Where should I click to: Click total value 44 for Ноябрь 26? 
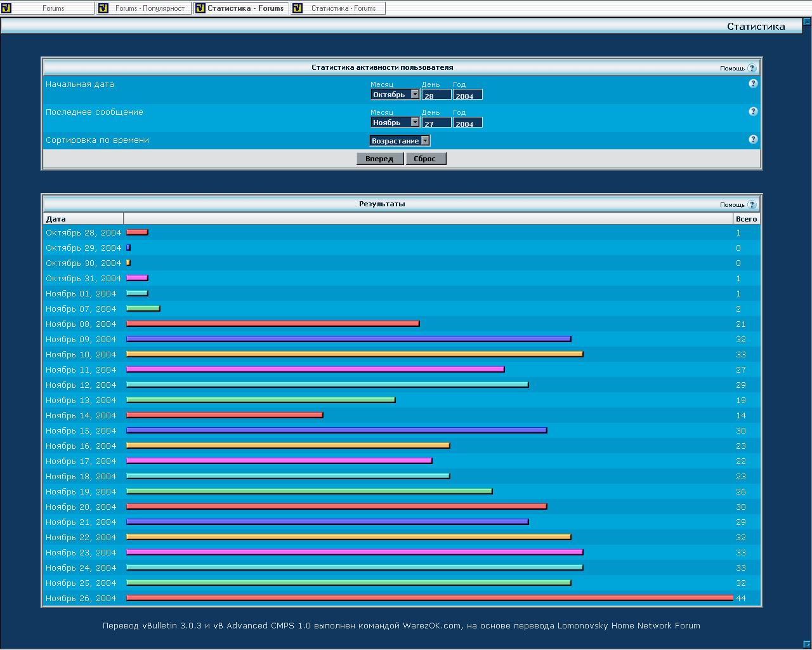[x=741, y=598]
